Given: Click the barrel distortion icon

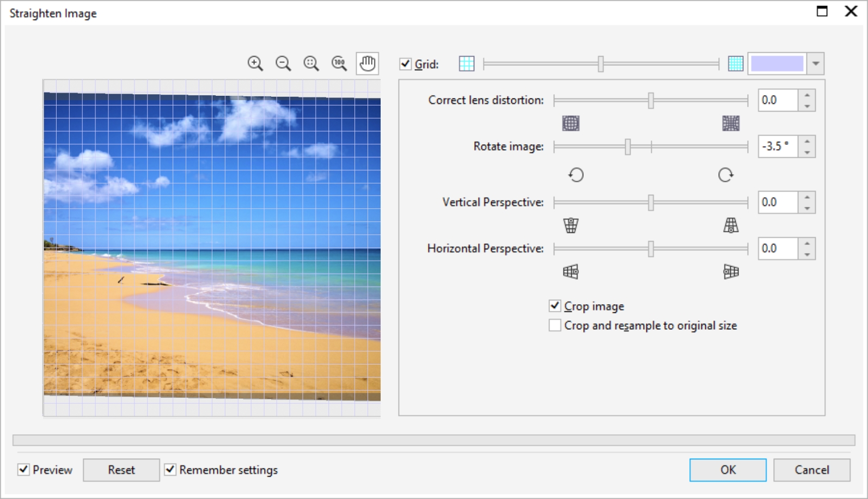Looking at the screenshot, I should click(571, 124).
